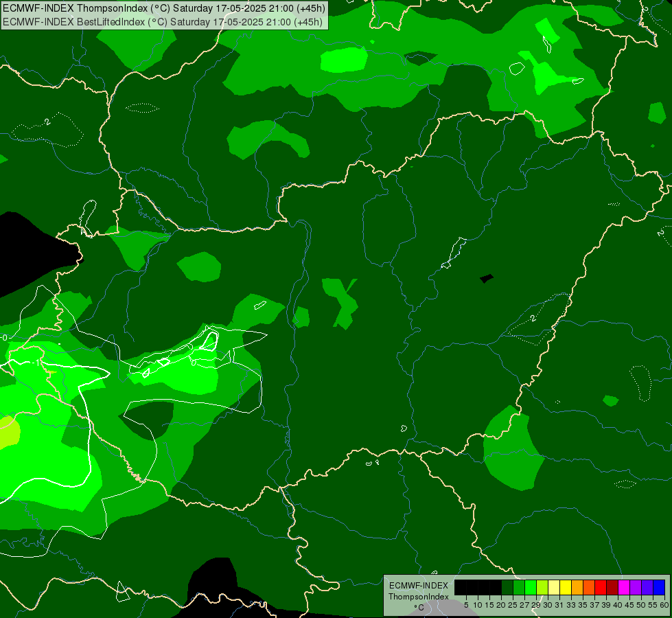Click the legend scale value 40
The width and height of the screenshot is (672, 618).
618,605
